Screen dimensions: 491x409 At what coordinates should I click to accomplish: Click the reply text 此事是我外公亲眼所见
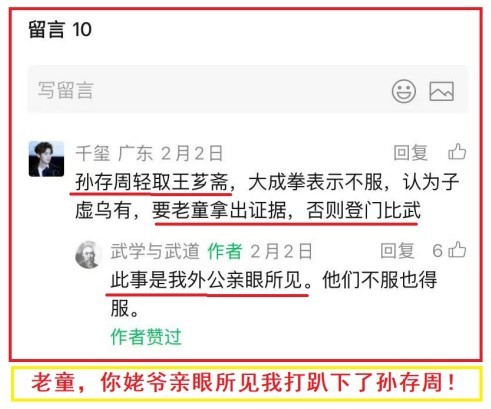(207, 279)
